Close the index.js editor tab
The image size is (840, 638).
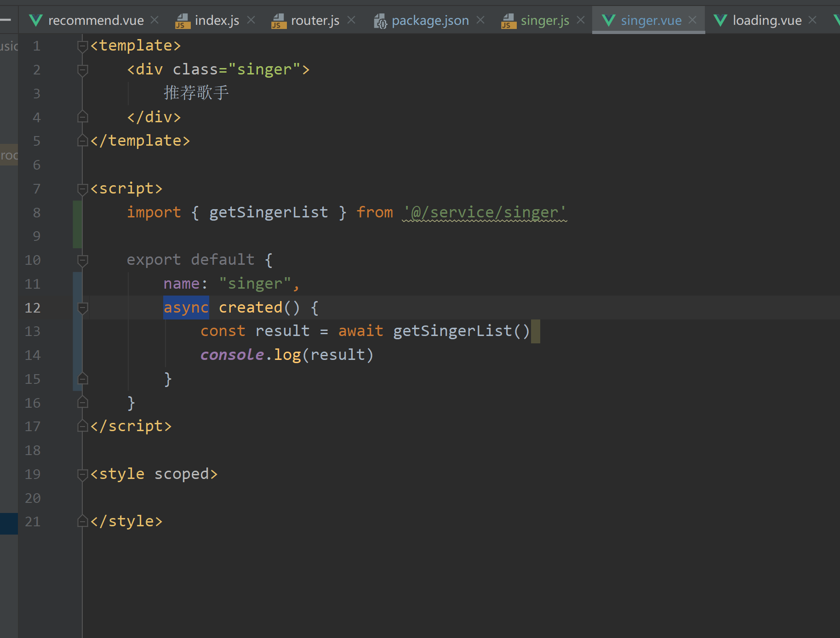coord(251,20)
